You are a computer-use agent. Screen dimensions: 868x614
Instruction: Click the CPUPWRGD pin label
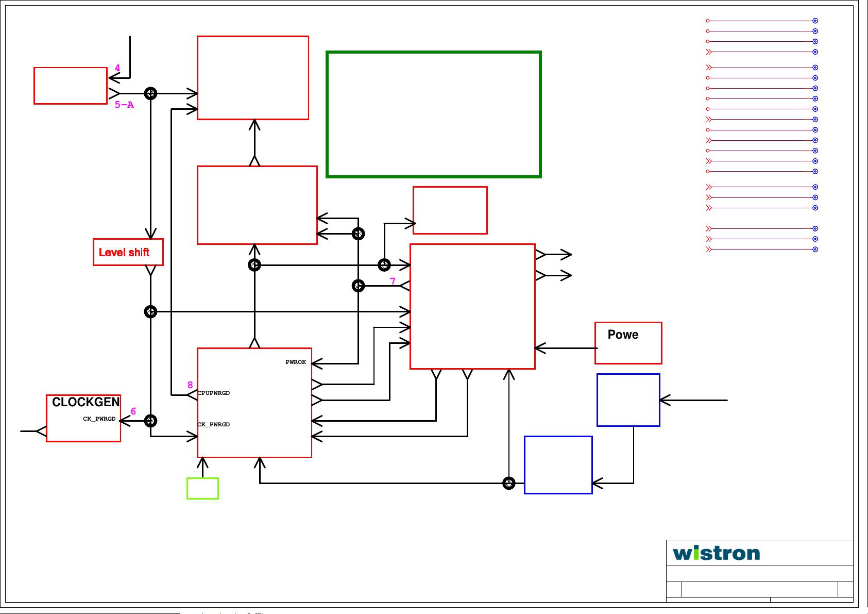pyautogui.click(x=214, y=393)
